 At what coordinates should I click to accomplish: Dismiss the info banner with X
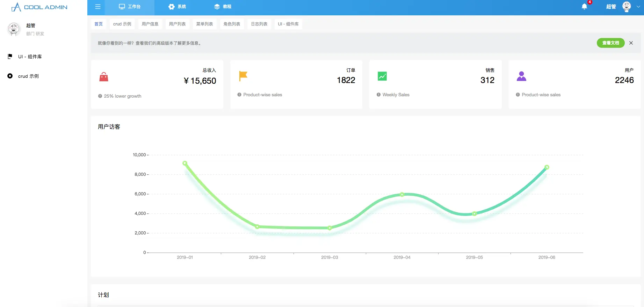click(631, 43)
